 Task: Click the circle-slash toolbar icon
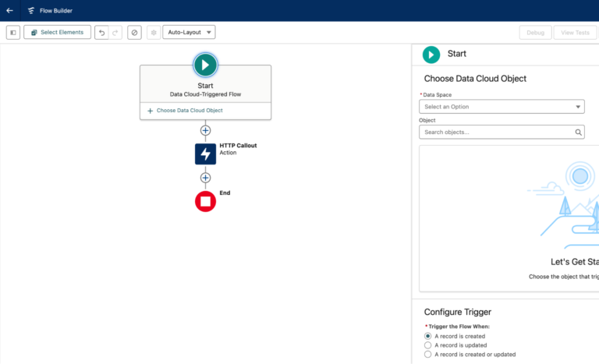[x=134, y=33]
